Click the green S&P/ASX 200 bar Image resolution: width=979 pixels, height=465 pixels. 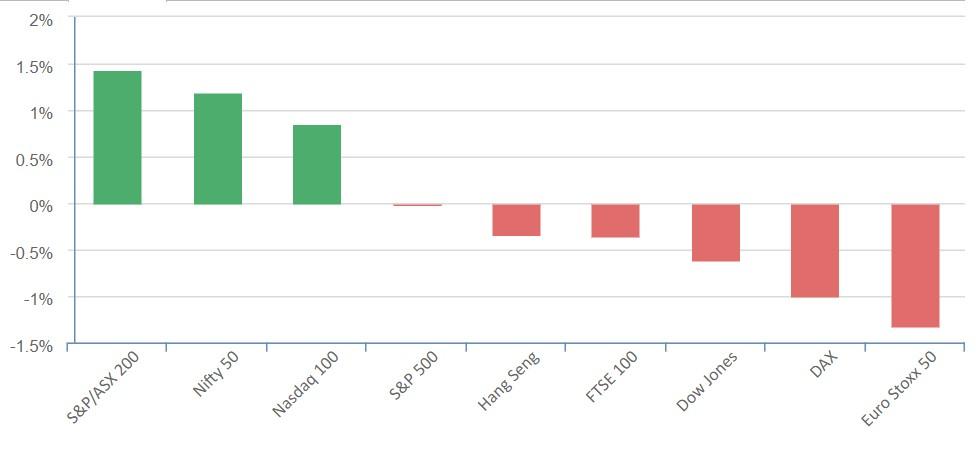(x=117, y=137)
